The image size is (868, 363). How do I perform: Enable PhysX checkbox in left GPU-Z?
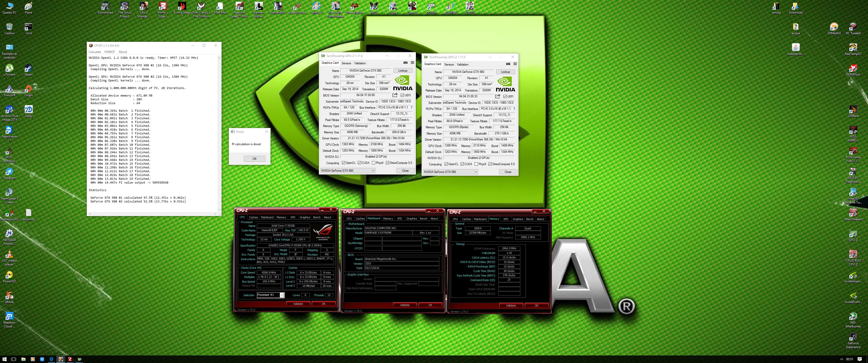pos(373,163)
